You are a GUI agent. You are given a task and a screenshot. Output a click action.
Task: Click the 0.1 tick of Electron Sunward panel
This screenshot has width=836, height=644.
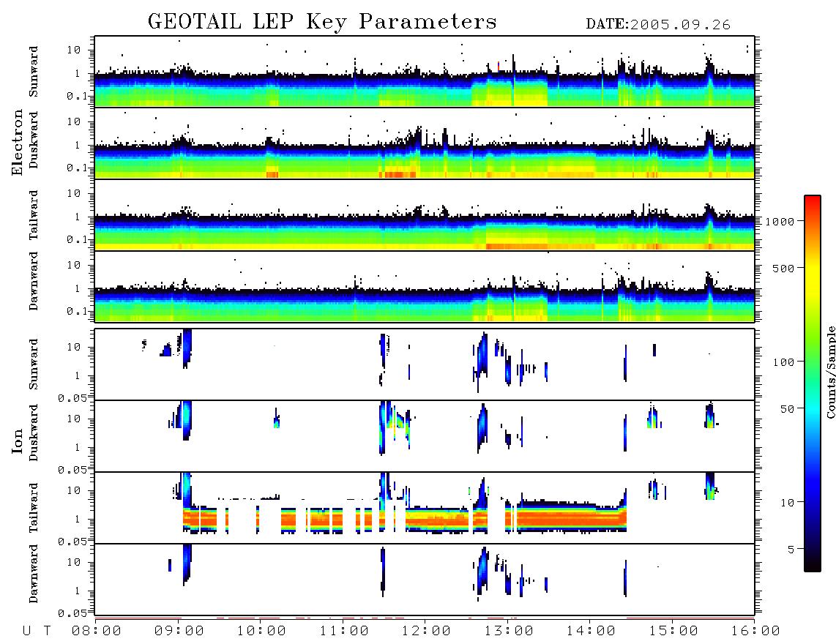pyautogui.click(x=76, y=96)
